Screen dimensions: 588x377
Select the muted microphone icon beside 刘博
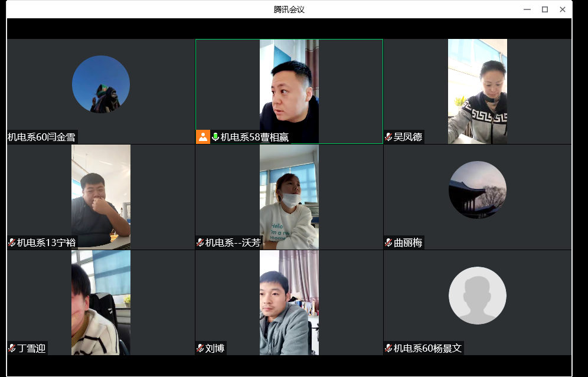200,348
